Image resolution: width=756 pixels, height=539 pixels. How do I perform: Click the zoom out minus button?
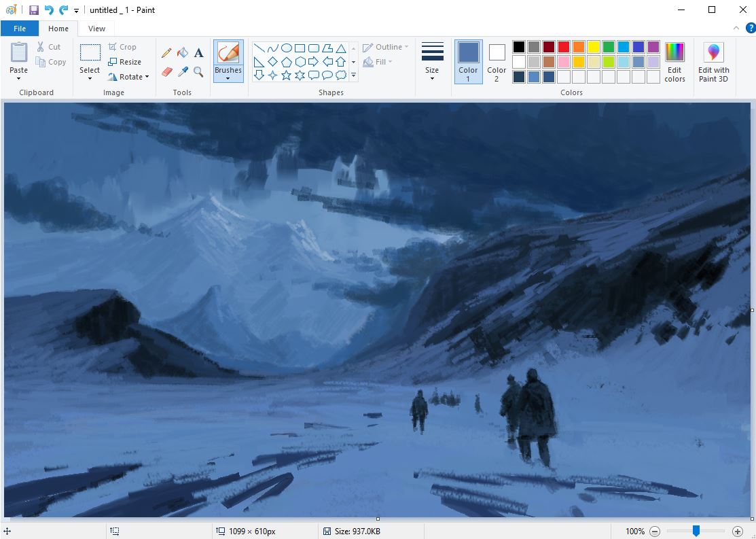(655, 532)
